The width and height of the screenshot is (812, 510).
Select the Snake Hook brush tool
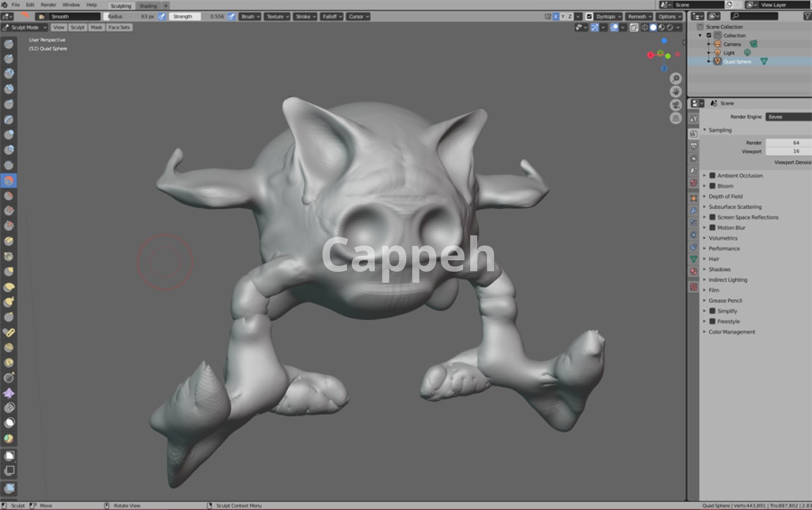coord(9,302)
